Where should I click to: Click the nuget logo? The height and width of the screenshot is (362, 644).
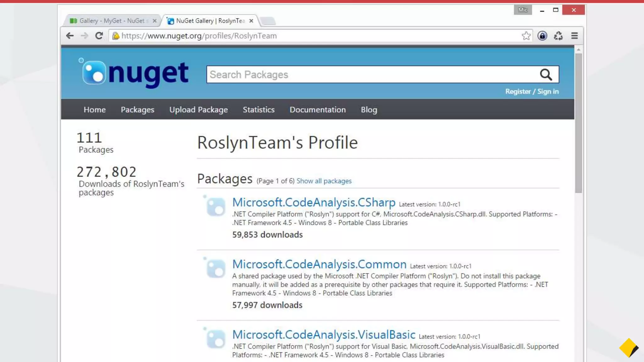click(x=133, y=73)
